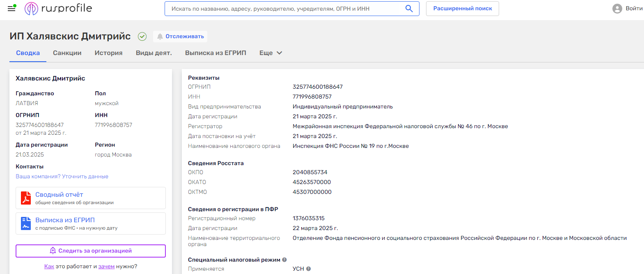644x274 pixels.
Task: Click the question icon beside Специальный налоговый режим
Action: (x=284, y=260)
